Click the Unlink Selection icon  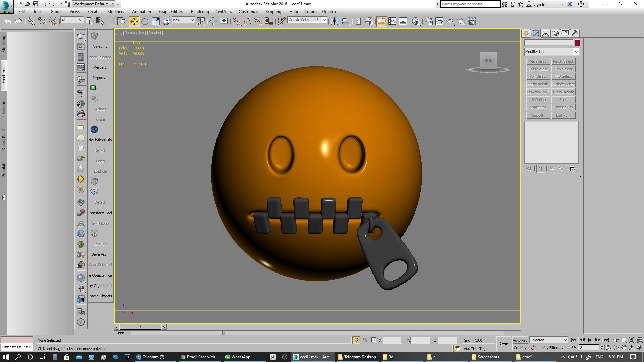[42, 21]
